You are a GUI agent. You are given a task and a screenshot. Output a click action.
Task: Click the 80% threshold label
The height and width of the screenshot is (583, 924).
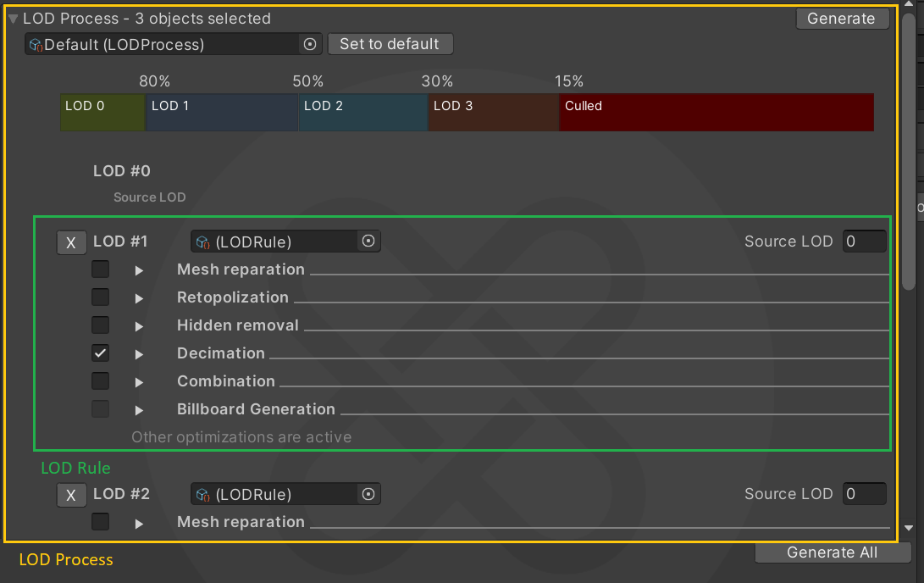tap(154, 81)
